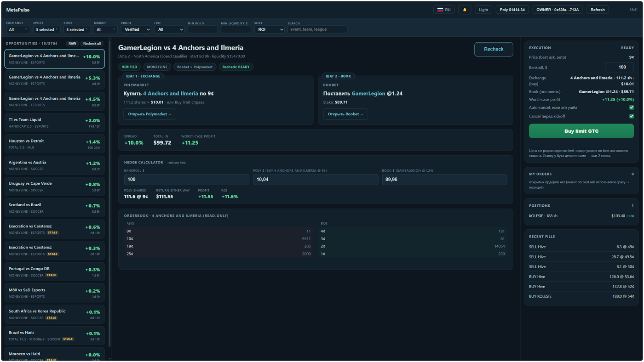
Task: Open the Live filter dropdown
Action: point(169,29)
